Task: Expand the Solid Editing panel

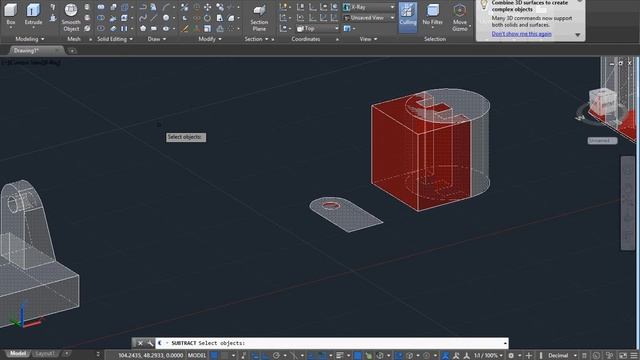Action: click(x=115, y=39)
